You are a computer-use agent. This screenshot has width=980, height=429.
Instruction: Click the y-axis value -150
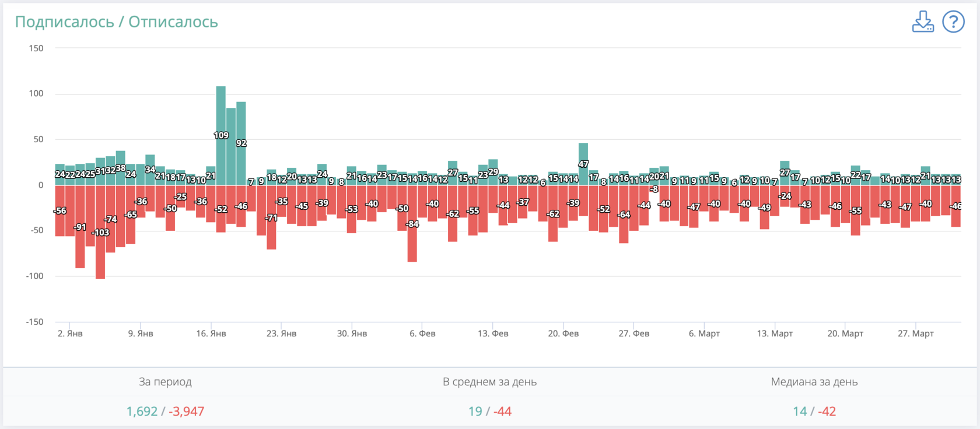coord(34,322)
